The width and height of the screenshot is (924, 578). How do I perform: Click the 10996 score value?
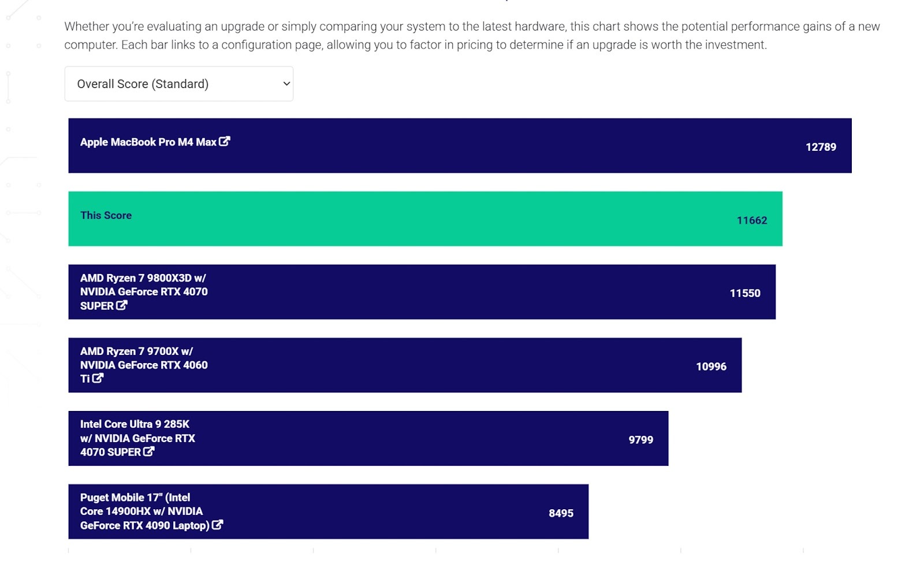tap(711, 366)
